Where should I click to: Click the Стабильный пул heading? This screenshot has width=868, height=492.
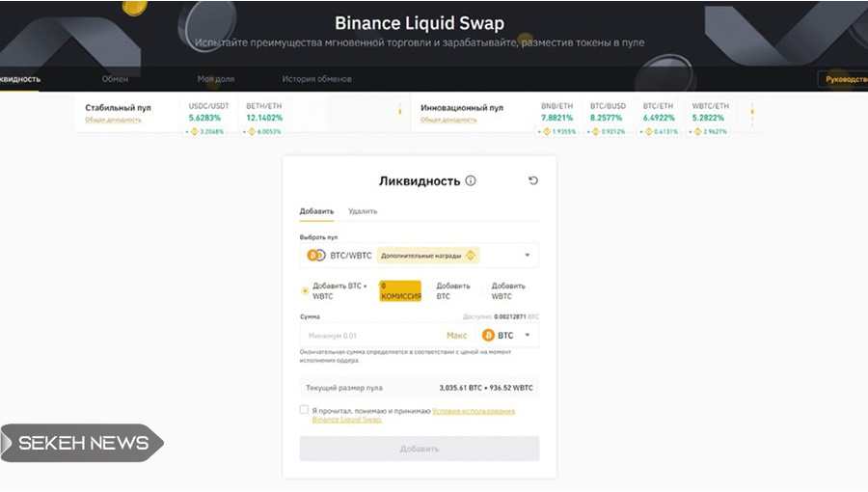(x=118, y=107)
